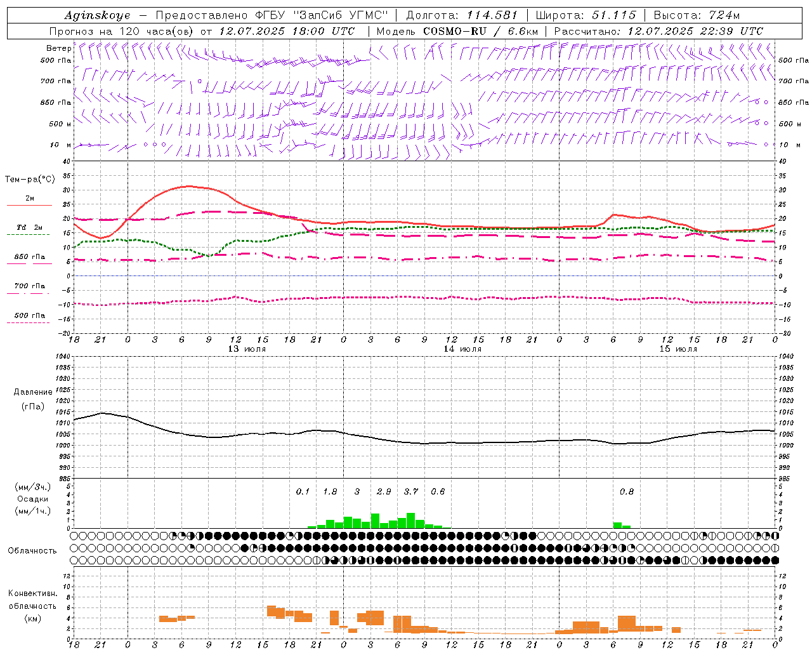The image size is (812, 650).
Task: Click the Давление pressure panel label
Action: (33, 392)
